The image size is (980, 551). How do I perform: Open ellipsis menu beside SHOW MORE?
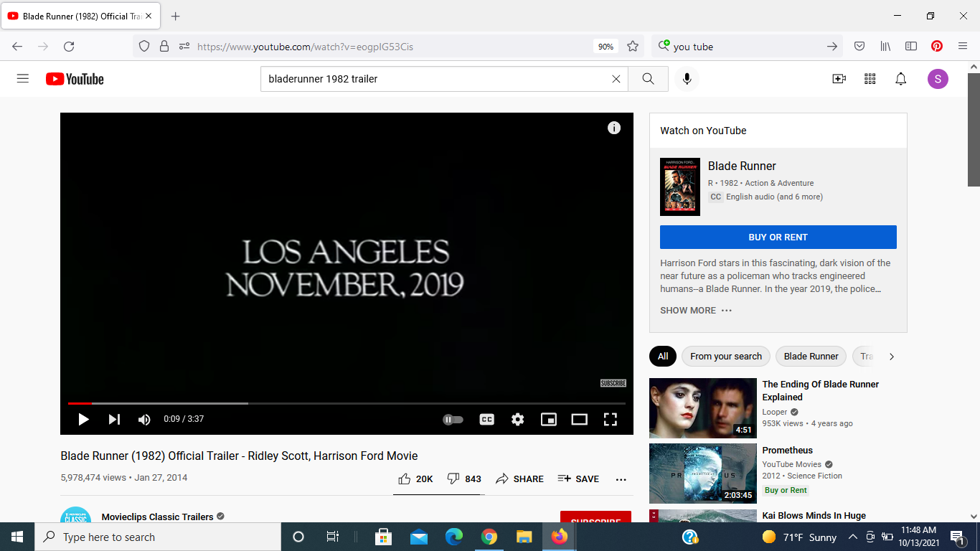coord(727,311)
